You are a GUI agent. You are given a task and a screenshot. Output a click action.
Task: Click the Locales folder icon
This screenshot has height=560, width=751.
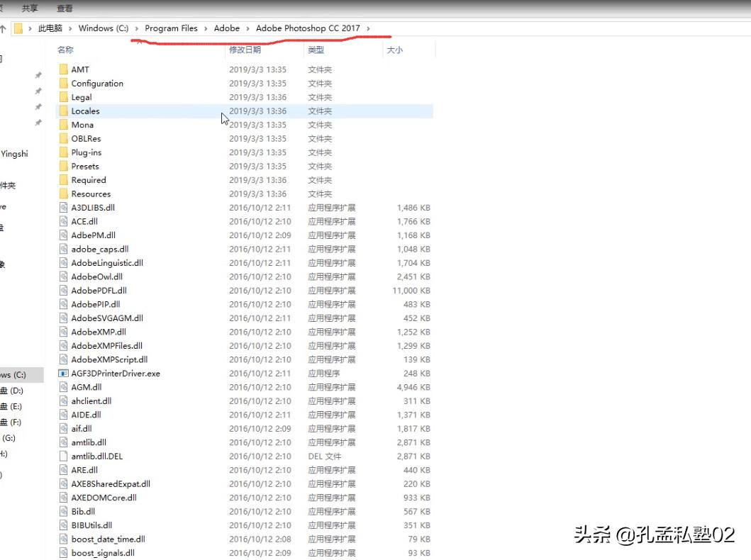[64, 111]
